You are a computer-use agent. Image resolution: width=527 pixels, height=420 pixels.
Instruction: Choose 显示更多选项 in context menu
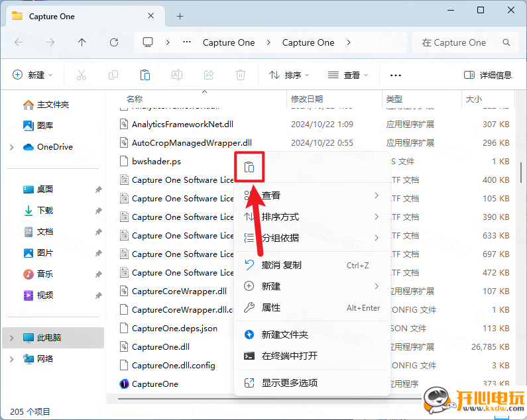click(x=312, y=383)
